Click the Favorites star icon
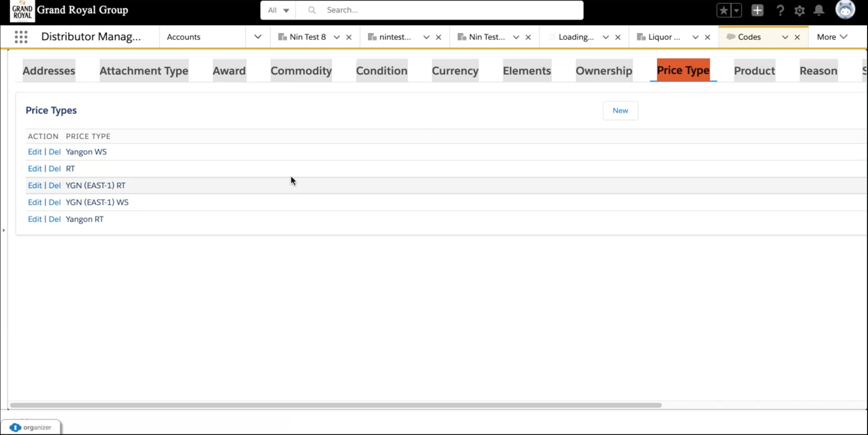This screenshot has height=435, width=868. coord(723,10)
